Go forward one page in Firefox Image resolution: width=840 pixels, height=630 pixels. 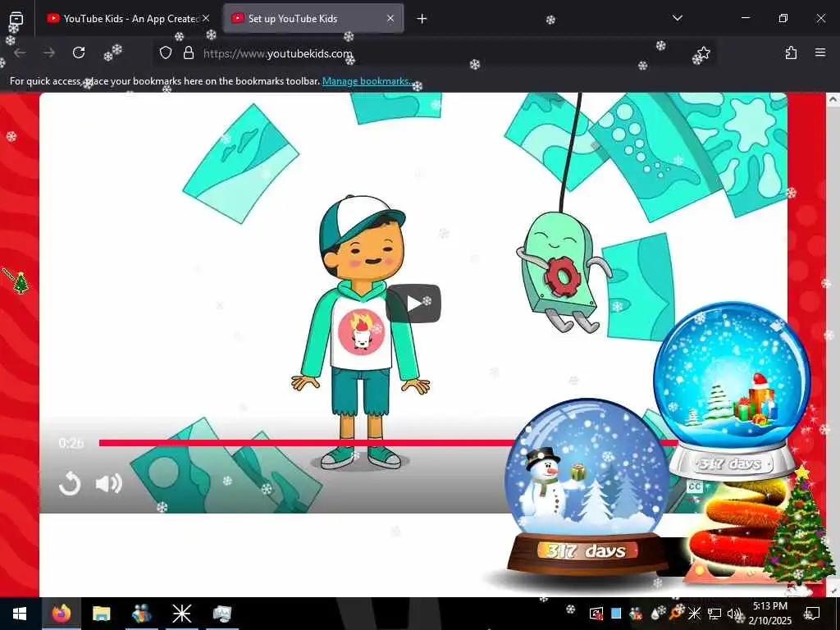[x=49, y=52]
